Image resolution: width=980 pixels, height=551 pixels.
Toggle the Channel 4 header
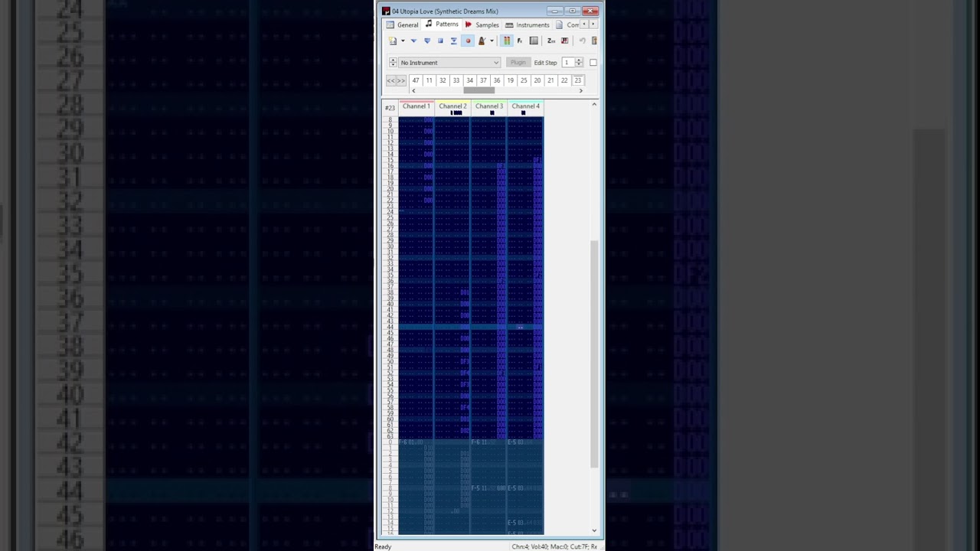525,106
